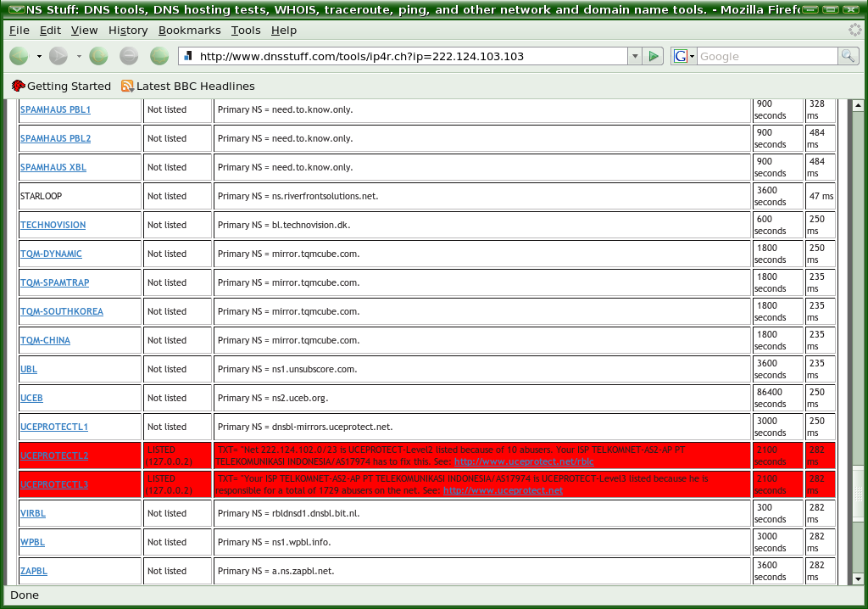Image resolution: width=868 pixels, height=609 pixels.
Task: Click the STARLOOP row name
Action: (x=41, y=196)
